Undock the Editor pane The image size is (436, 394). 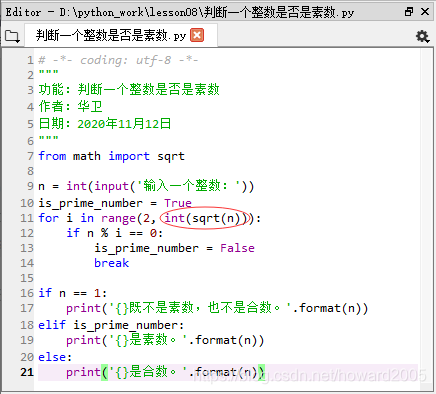[x=409, y=12]
